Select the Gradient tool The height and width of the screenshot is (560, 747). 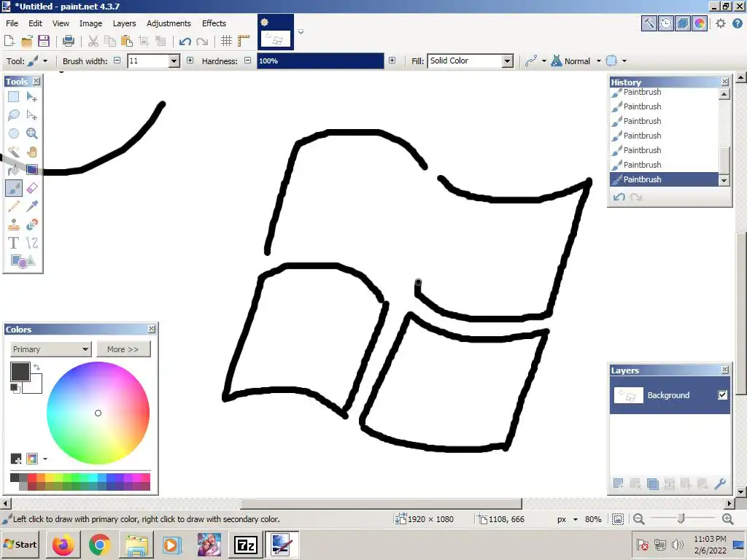coord(32,170)
